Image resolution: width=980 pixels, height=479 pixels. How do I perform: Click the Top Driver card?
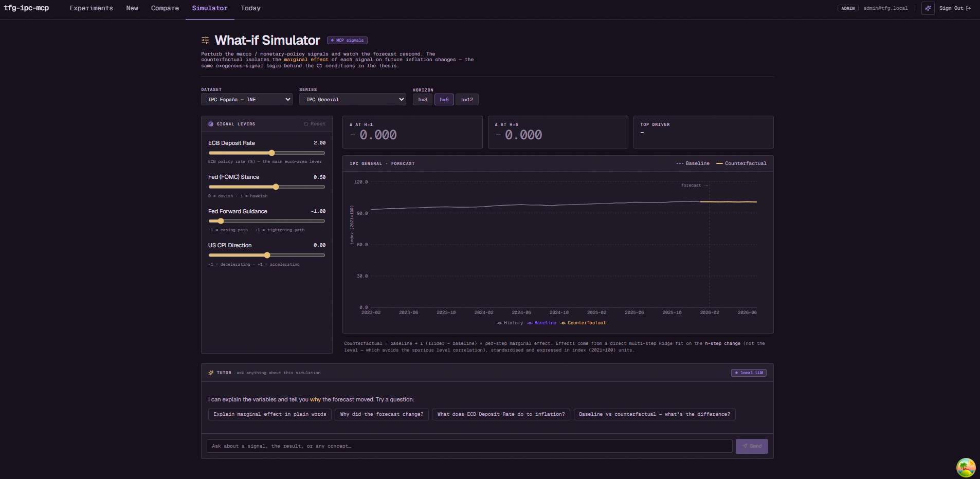703,132
